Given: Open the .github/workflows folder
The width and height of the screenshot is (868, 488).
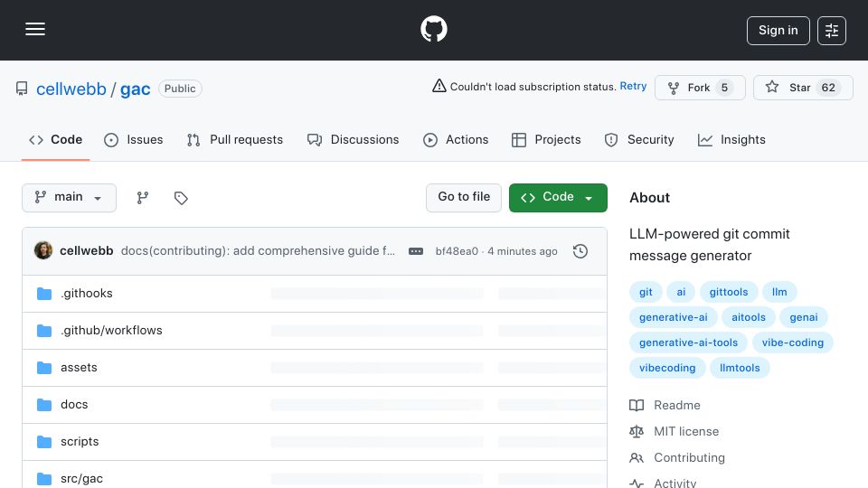Looking at the screenshot, I should [x=111, y=331].
